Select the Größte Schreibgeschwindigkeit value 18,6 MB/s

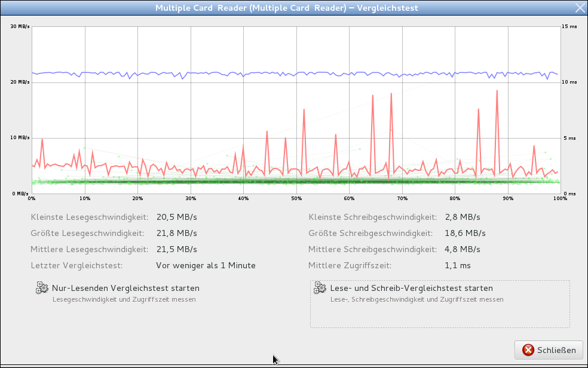click(465, 233)
